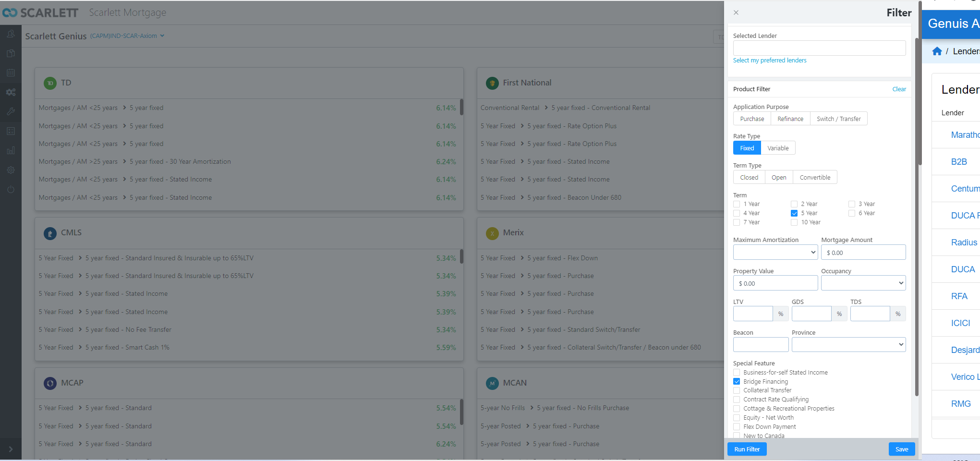Check the 3 Year term checkbox

(852, 204)
